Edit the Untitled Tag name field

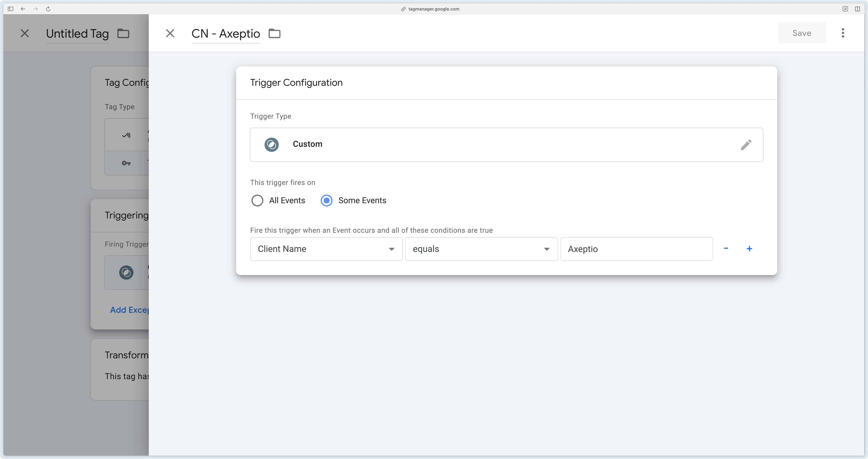click(77, 34)
